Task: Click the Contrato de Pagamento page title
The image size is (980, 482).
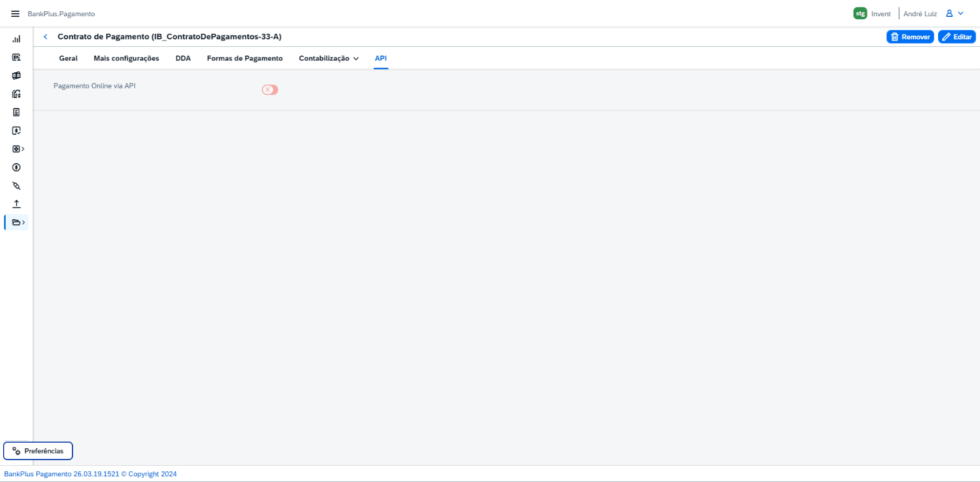Action: click(169, 37)
